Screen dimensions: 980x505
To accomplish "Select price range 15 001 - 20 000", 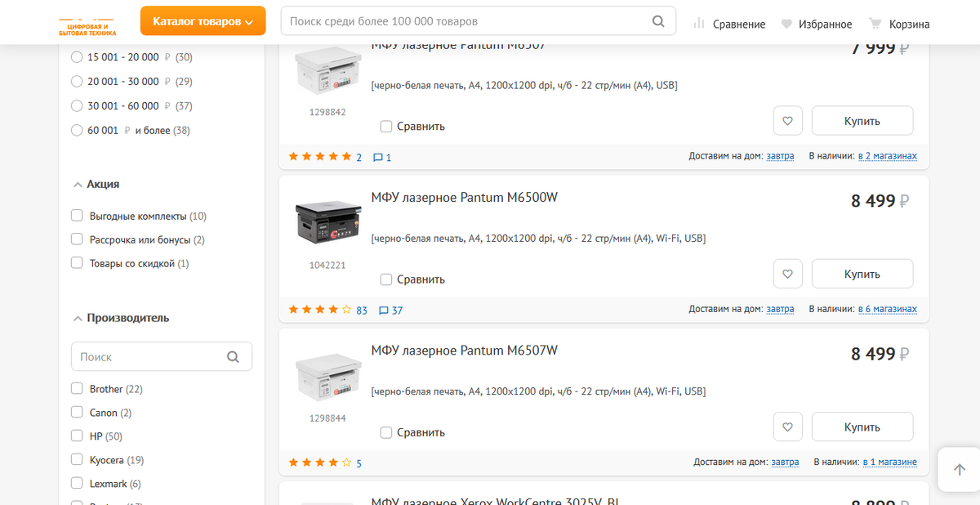I will [77, 57].
